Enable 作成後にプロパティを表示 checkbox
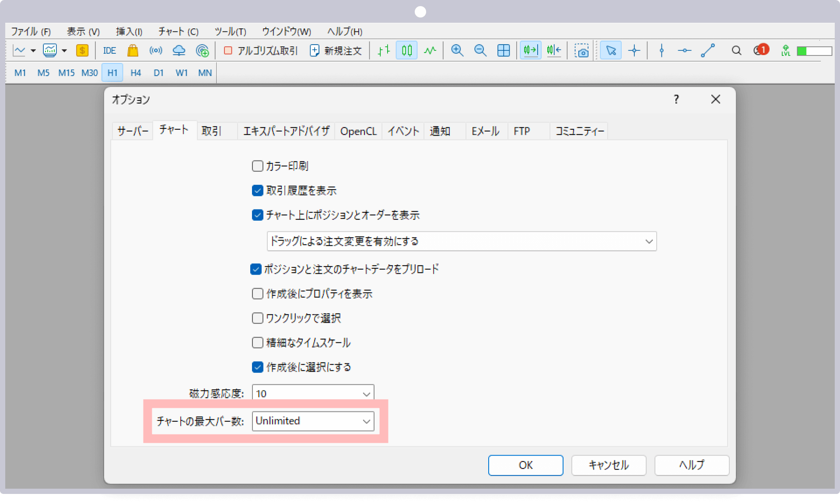Viewport: 840px width, 504px height. (257, 294)
